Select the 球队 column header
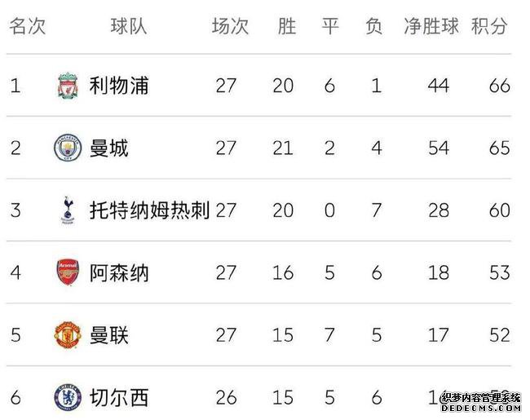 click(129, 26)
